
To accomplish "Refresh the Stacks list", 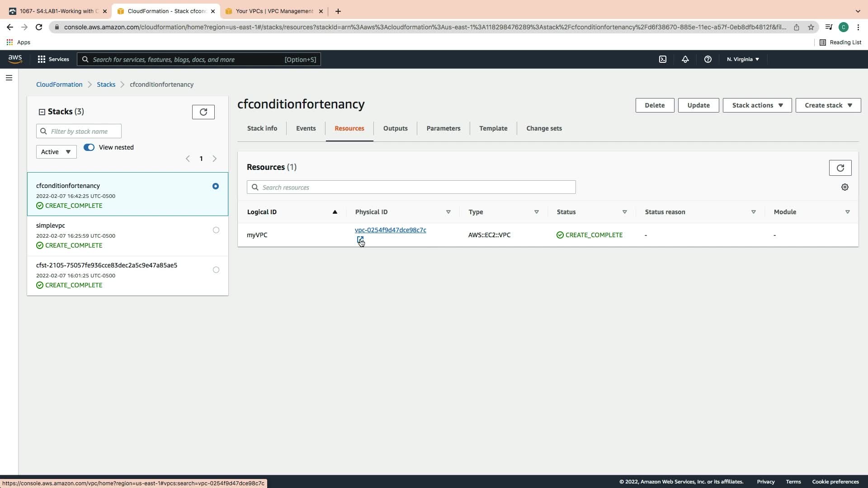I will 203,112.
